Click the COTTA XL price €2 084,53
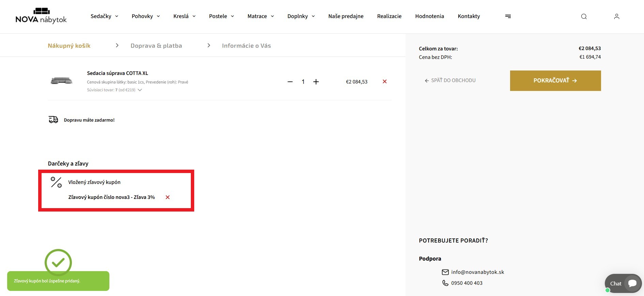Screen dimensions: 644x296 [x=357, y=82]
